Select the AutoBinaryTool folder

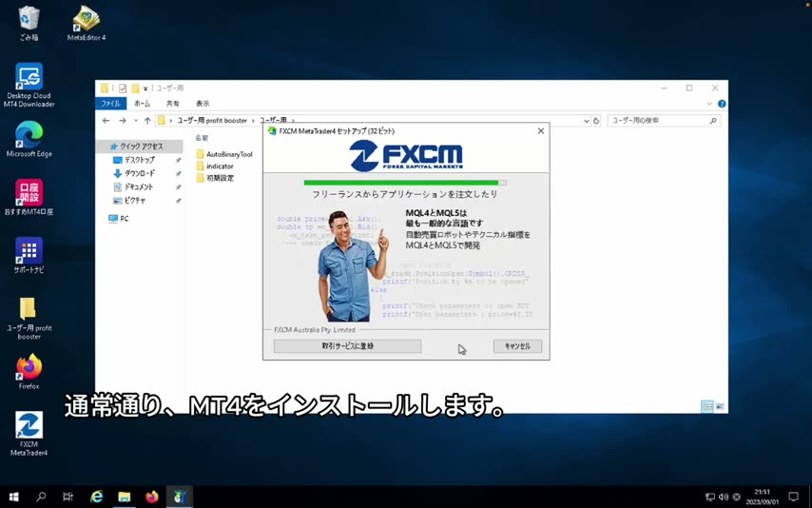pos(224,154)
